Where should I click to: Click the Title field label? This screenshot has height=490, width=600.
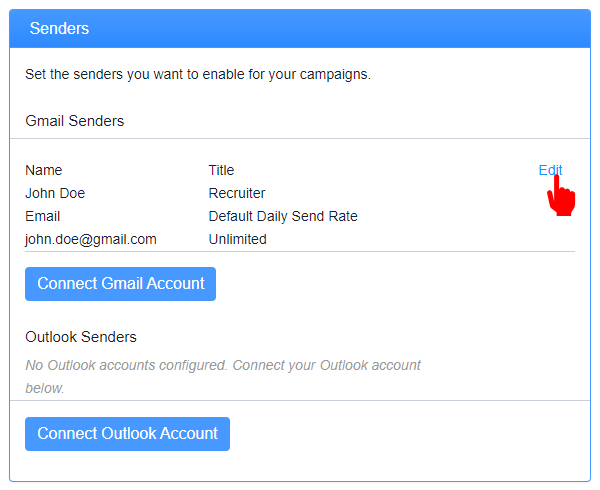point(221,170)
